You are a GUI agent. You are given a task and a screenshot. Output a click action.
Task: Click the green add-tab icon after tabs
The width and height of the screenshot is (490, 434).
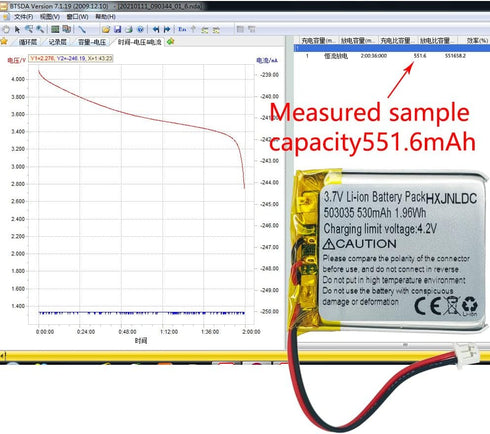point(170,41)
